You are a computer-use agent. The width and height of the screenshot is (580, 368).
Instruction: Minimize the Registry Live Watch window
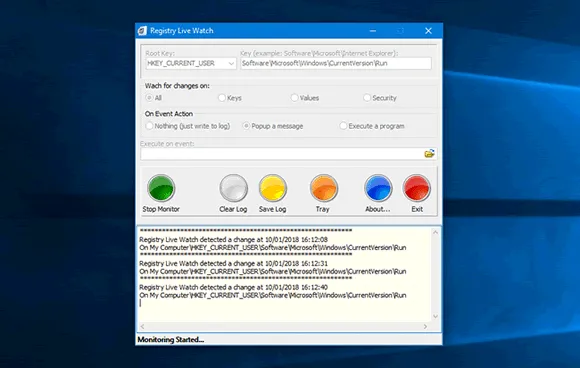click(373, 31)
